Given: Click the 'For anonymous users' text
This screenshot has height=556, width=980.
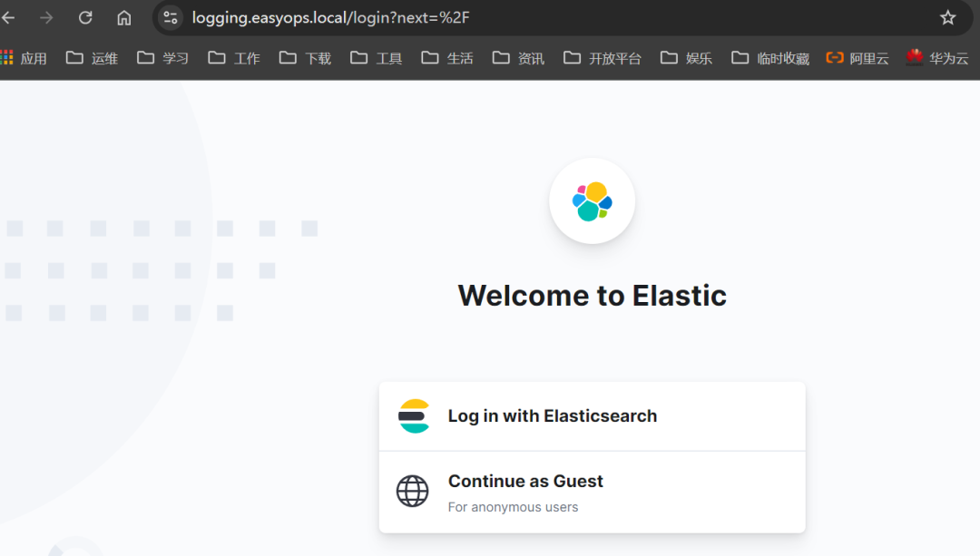Looking at the screenshot, I should pyautogui.click(x=513, y=507).
